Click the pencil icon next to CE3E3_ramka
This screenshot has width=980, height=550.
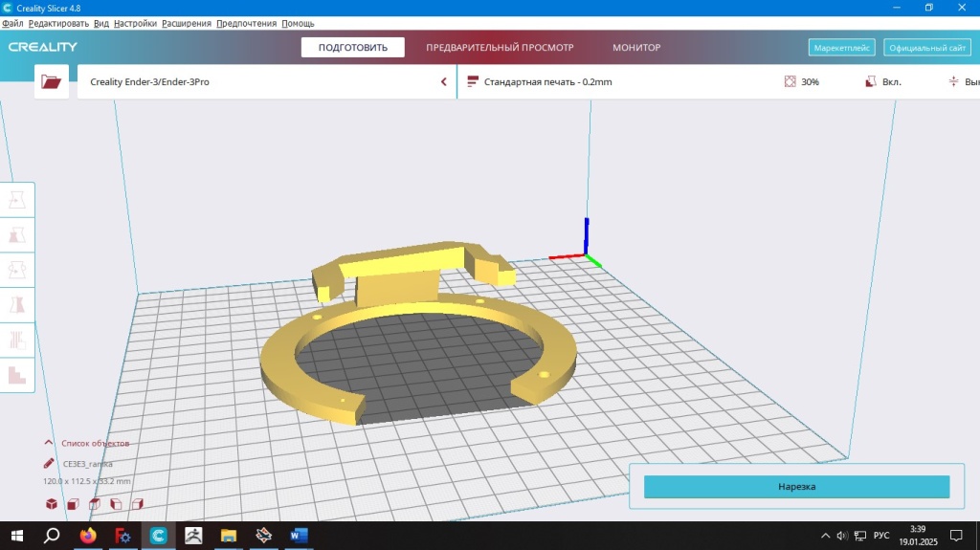coord(49,464)
